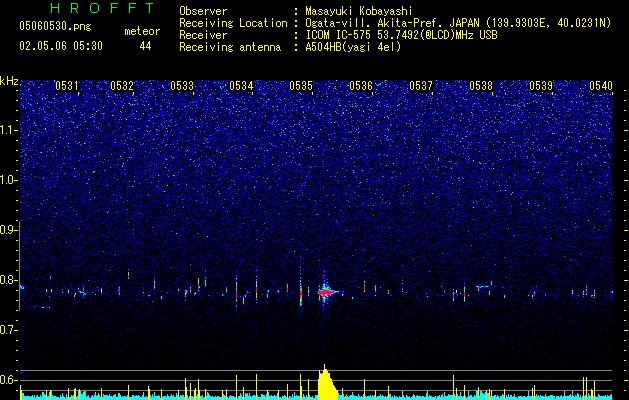Click the 0532 time marker
Screen dimensions: 629x400
(x=122, y=86)
